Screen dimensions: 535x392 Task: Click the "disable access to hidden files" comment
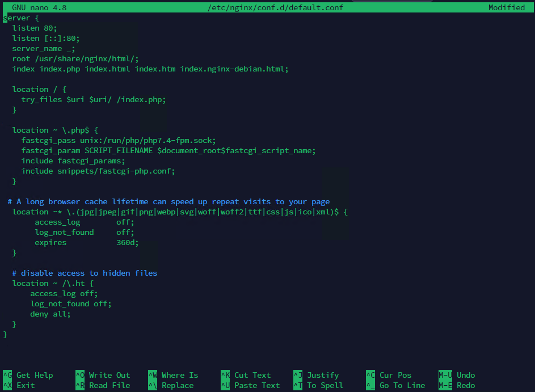(x=85, y=273)
